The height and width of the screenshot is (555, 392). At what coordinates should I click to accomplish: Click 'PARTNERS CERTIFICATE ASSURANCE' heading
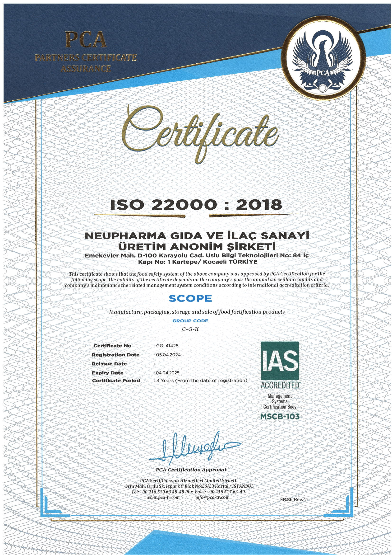(x=86, y=63)
